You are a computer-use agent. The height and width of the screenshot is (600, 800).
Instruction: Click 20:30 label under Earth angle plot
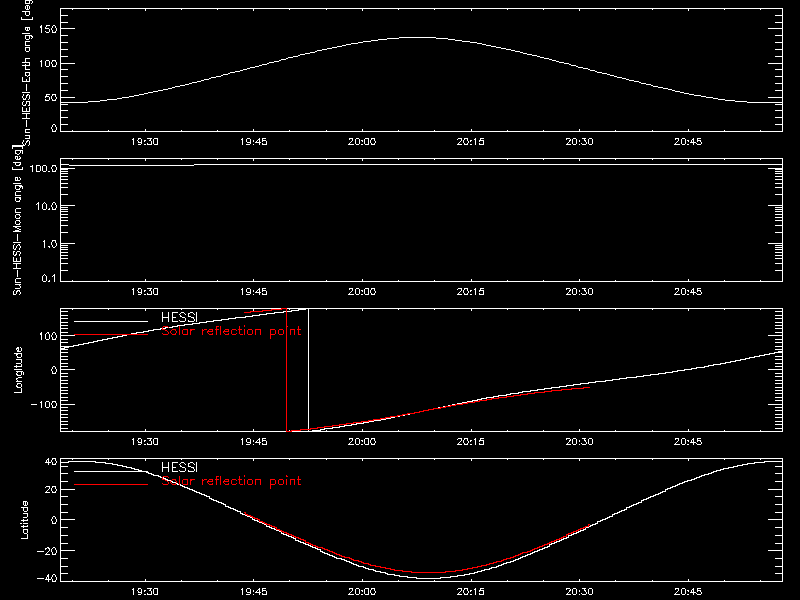tap(579, 142)
